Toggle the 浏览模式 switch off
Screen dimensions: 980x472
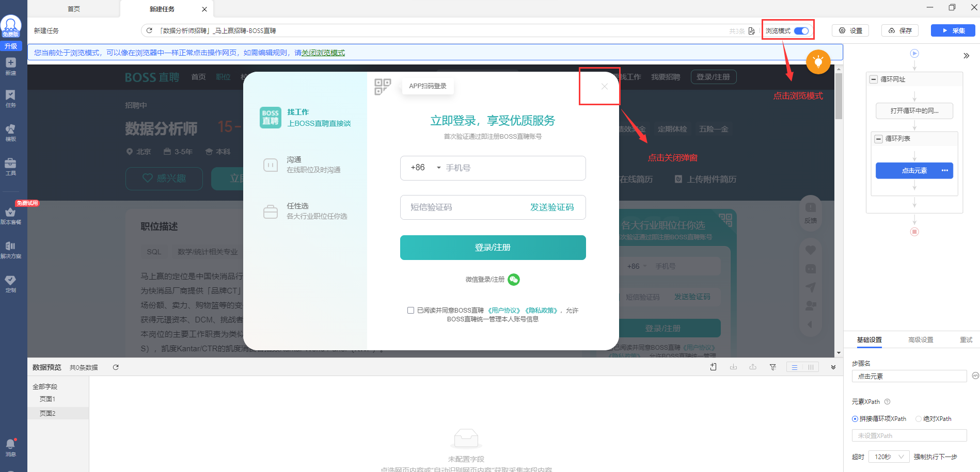801,31
